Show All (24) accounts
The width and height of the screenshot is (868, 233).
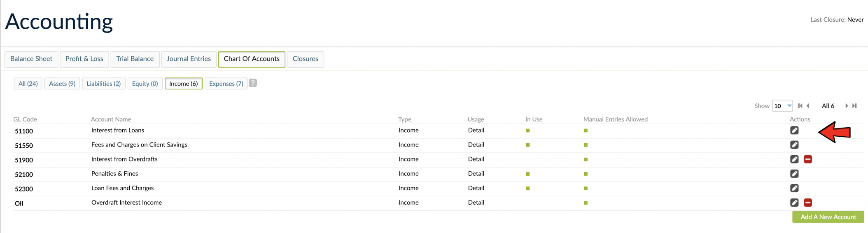(x=28, y=84)
